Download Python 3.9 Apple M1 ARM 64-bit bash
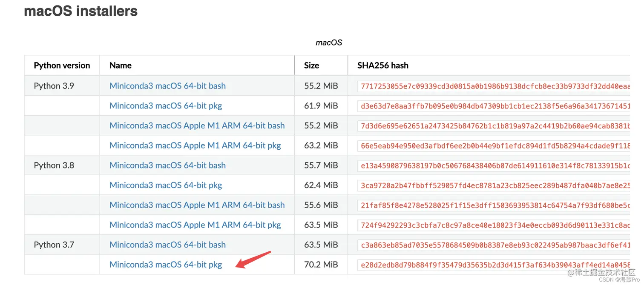The height and width of the screenshot is (285, 644). click(x=197, y=125)
